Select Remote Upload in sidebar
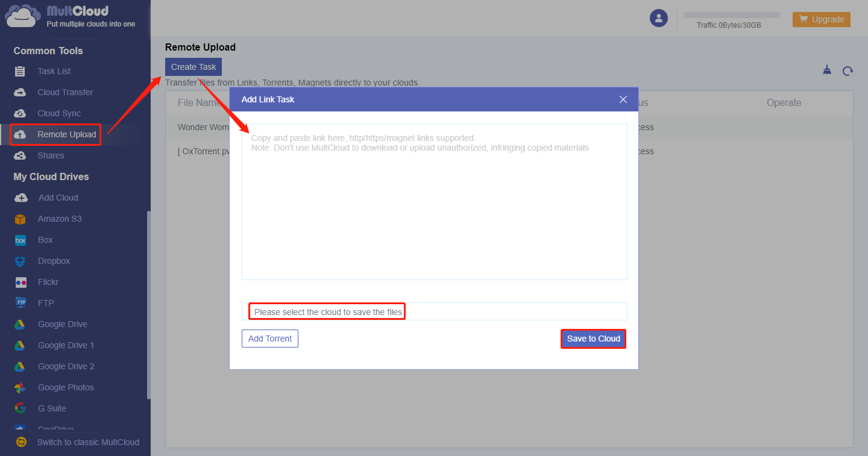This screenshot has width=868, height=456. [x=66, y=134]
